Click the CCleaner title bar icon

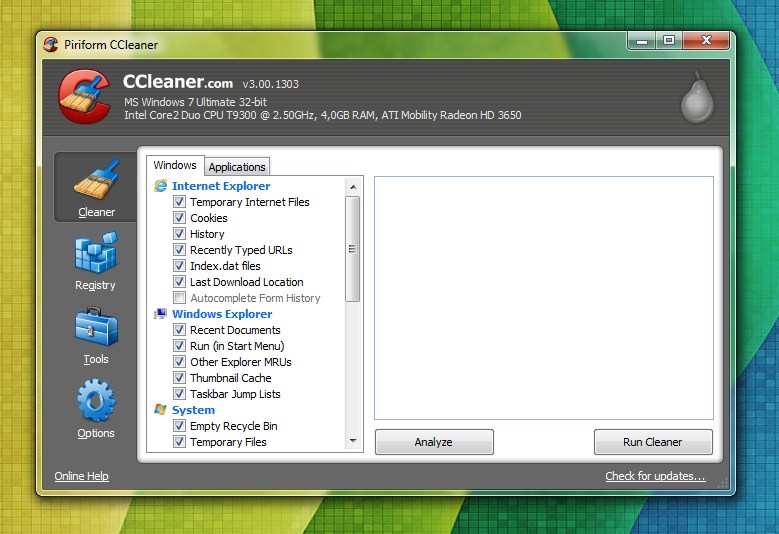point(51,45)
